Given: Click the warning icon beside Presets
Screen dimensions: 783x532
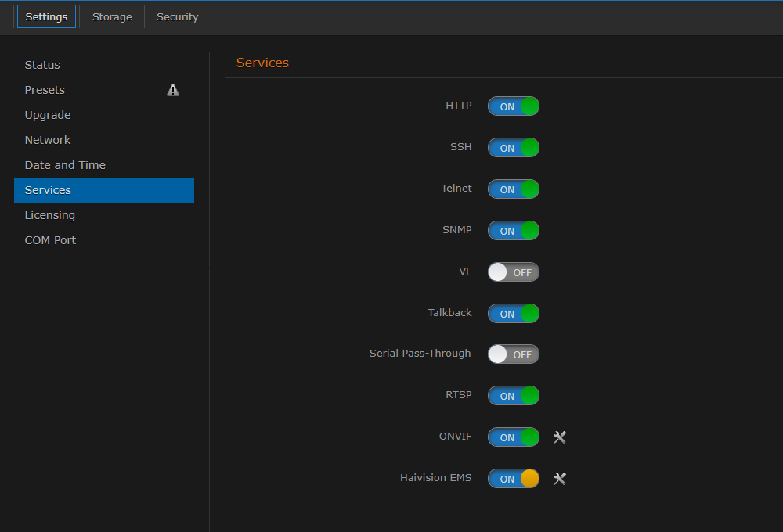Looking at the screenshot, I should coord(172,90).
